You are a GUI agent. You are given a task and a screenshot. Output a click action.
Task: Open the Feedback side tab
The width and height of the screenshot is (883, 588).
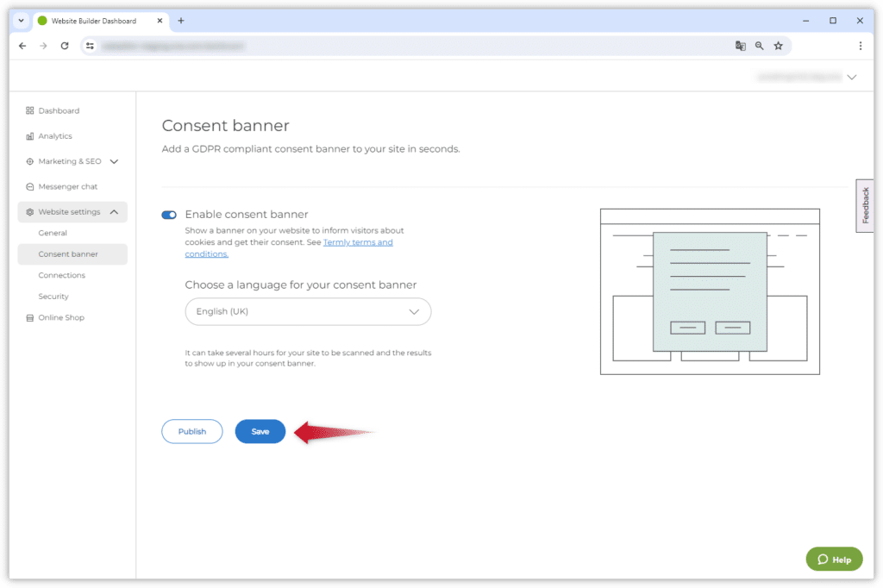[x=866, y=206]
